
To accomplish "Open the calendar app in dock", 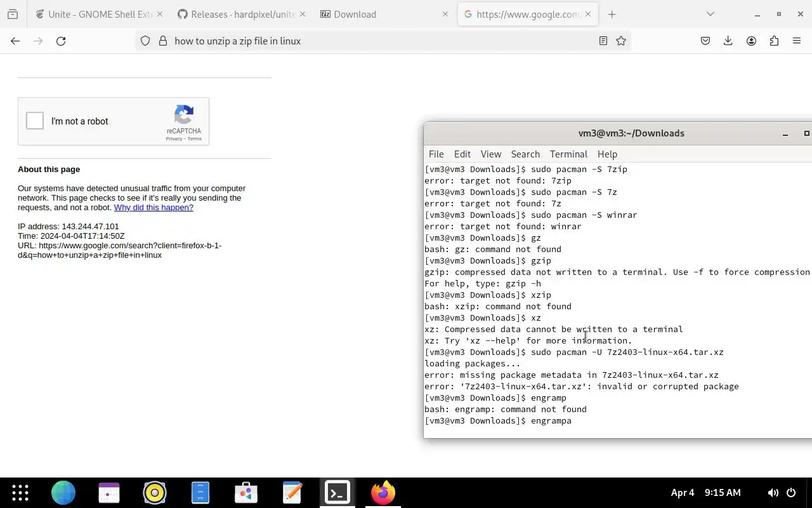I will pyautogui.click(x=109, y=493).
